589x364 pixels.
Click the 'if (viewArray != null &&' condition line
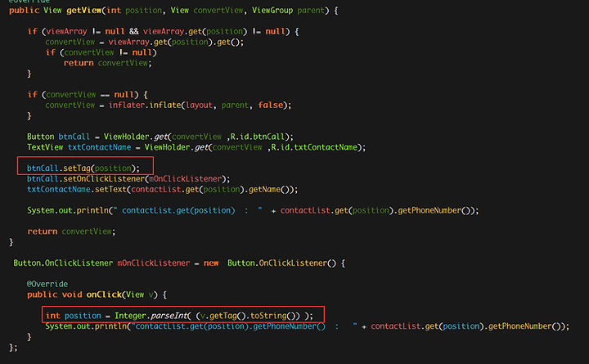coord(163,32)
